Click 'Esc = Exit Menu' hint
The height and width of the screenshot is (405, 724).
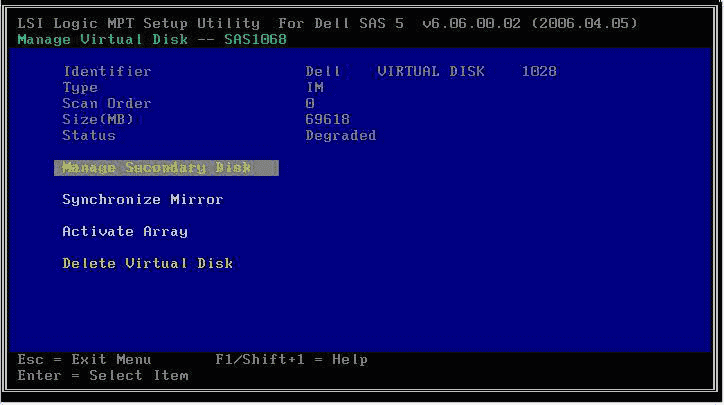pyautogui.click(x=84, y=359)
